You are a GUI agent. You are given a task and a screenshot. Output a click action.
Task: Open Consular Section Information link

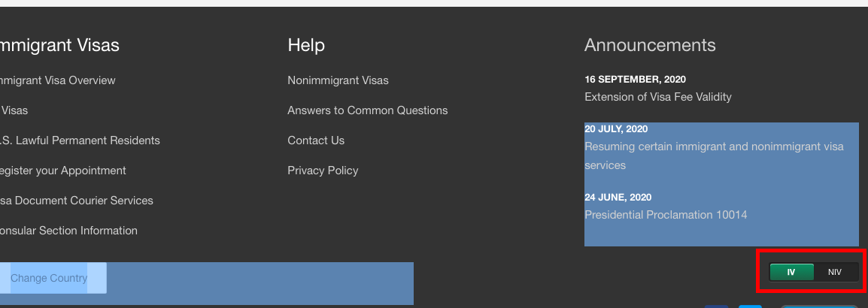pos(68,231)
